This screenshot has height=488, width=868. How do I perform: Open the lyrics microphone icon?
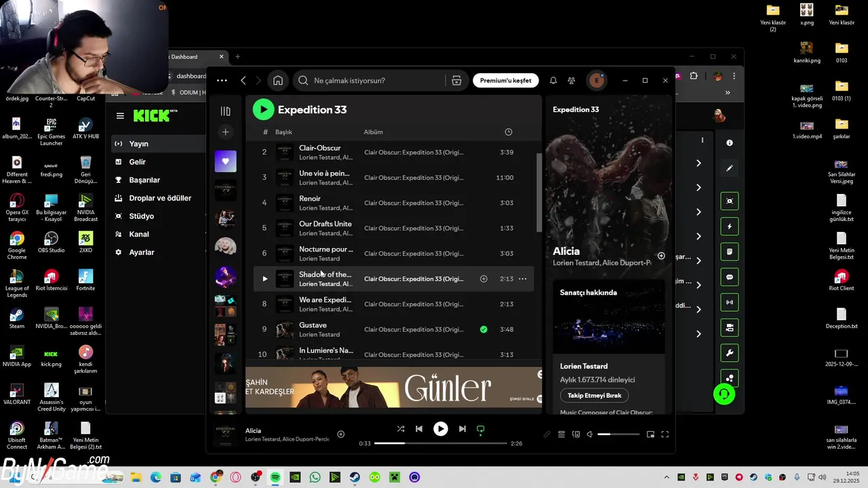[x=547, y=434]
